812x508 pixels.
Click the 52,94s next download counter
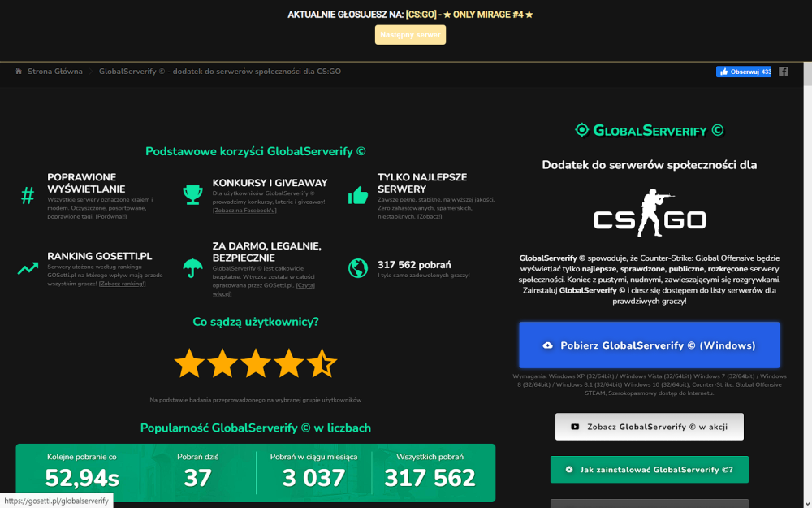point(82,478)
